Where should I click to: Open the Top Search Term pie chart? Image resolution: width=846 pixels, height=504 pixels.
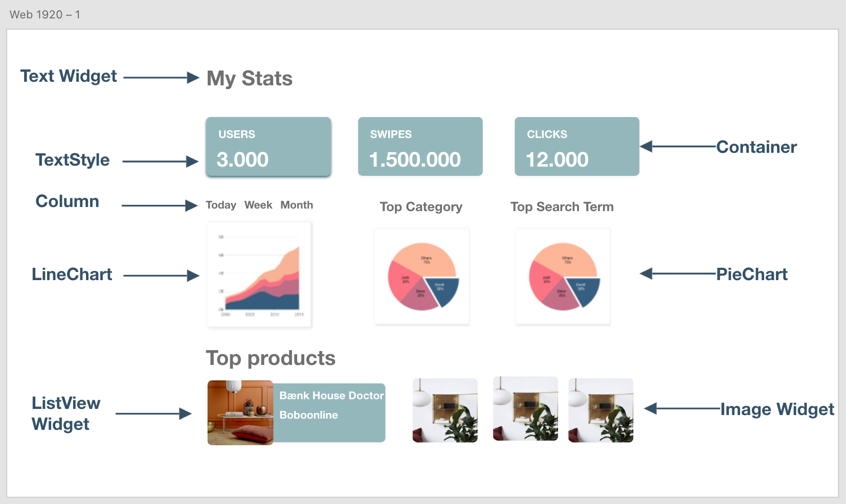563,277
